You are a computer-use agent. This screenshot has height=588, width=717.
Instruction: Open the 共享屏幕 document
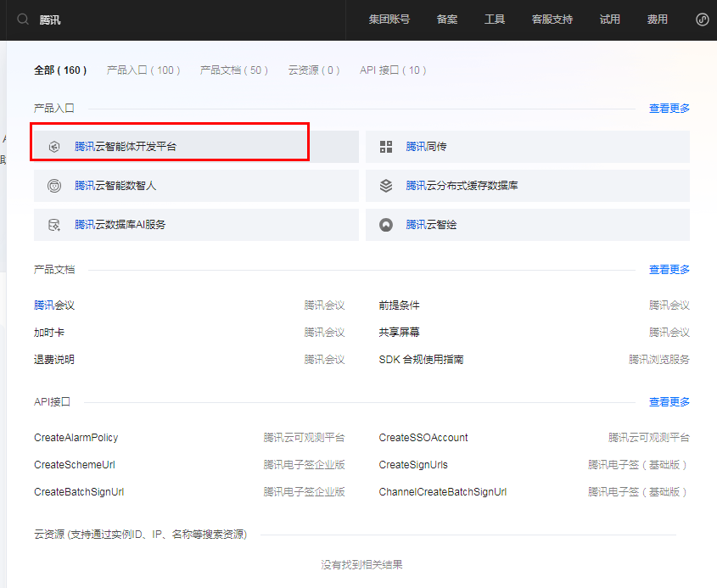399,333
